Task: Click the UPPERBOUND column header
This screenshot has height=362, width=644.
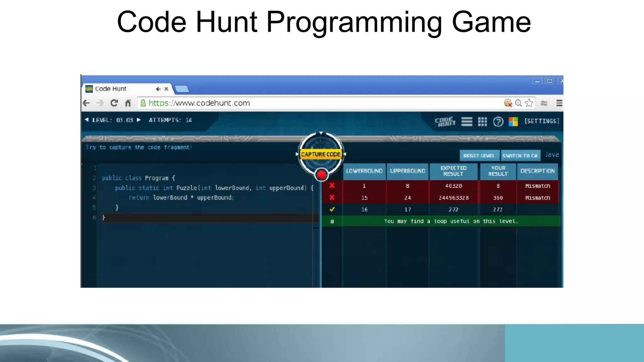Action: 408,171
